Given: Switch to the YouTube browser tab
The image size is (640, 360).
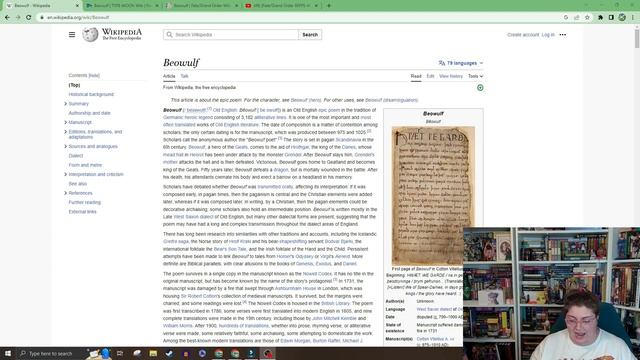Looking at the screenshot, I should pyautogui.click(x=282, y=6).
